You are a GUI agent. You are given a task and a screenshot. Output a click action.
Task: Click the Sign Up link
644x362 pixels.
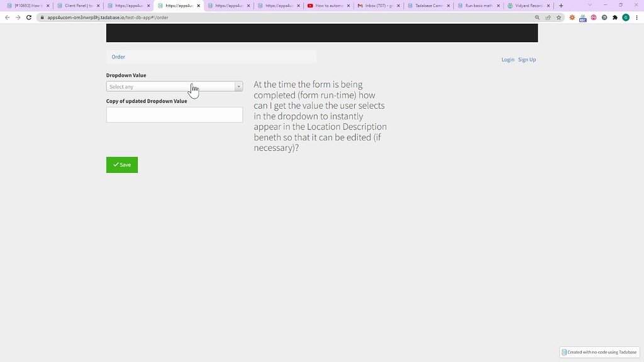pyautogui.click(x=527, y=59)
